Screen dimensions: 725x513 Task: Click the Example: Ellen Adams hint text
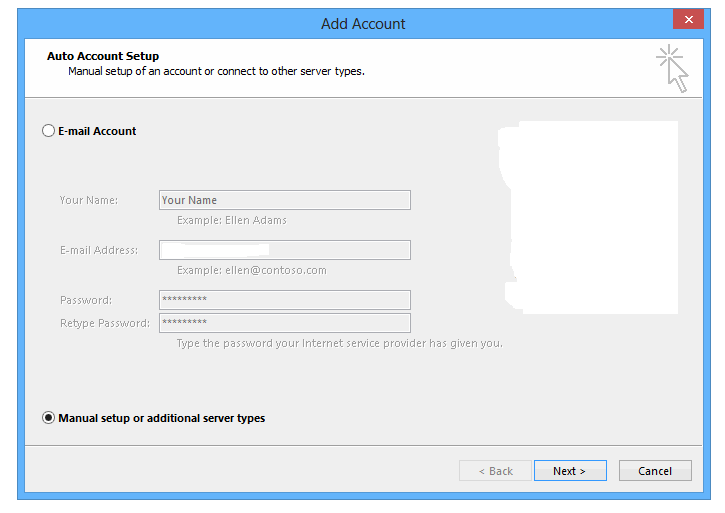(232, 221)
